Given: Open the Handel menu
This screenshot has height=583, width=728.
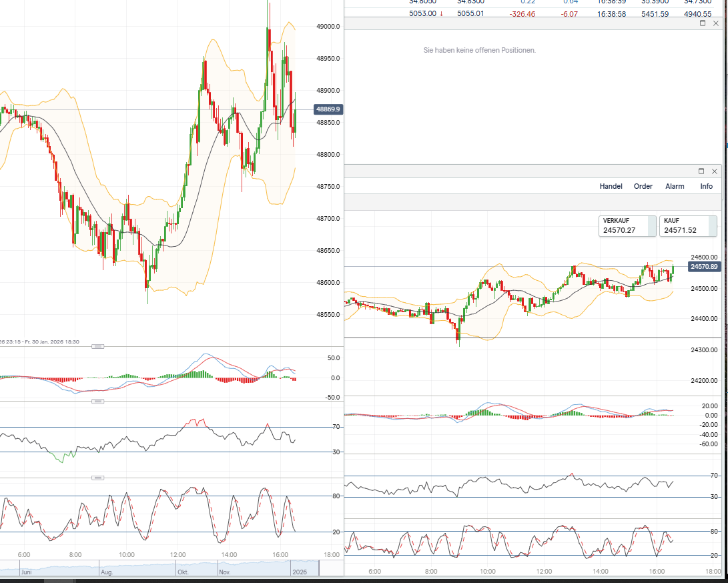Looking at the screenshot, I should click(611, 186).
